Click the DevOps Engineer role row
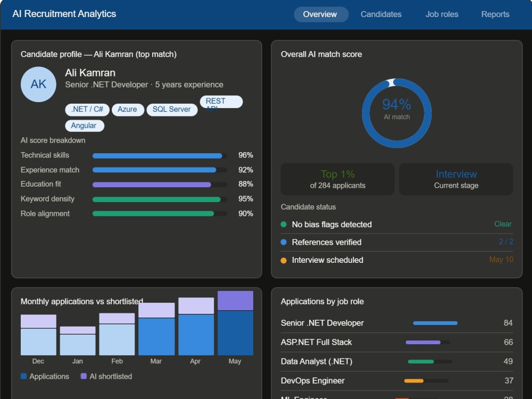The width and height of the screenshot is (532, 399). pos(397,381)
